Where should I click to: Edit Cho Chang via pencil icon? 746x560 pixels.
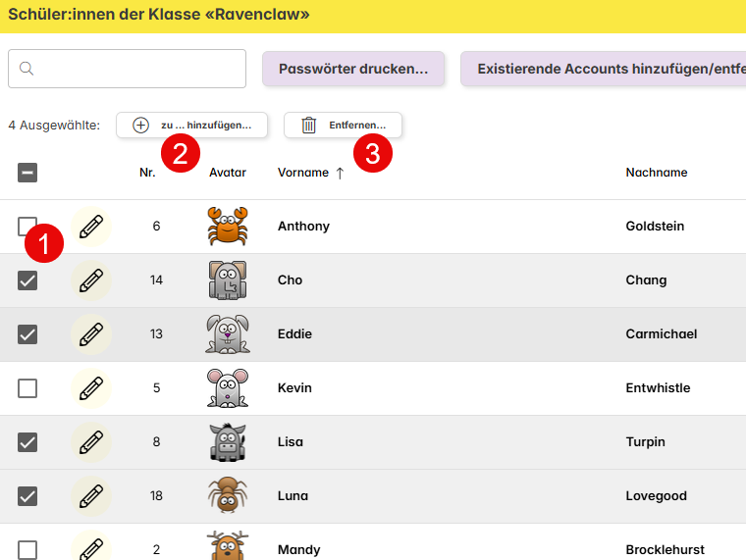(x=90, y=280)
